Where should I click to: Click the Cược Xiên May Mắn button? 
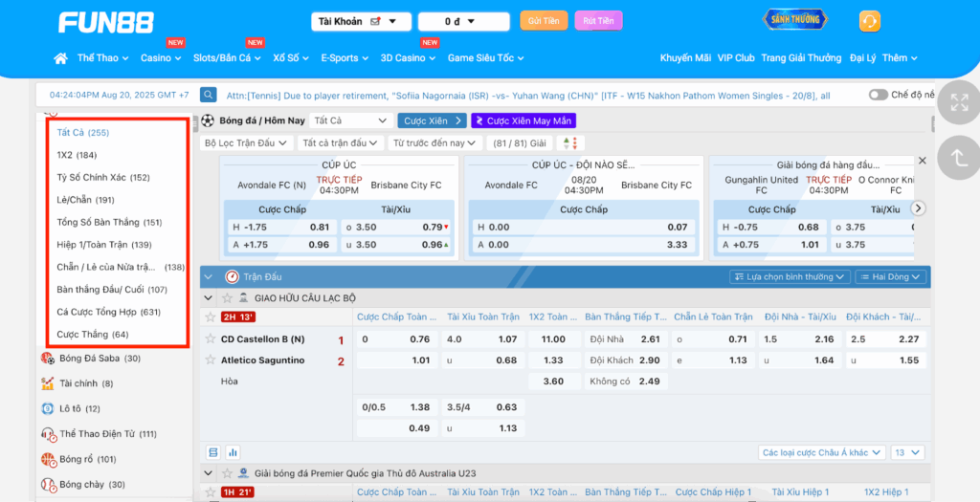[523, 120]
